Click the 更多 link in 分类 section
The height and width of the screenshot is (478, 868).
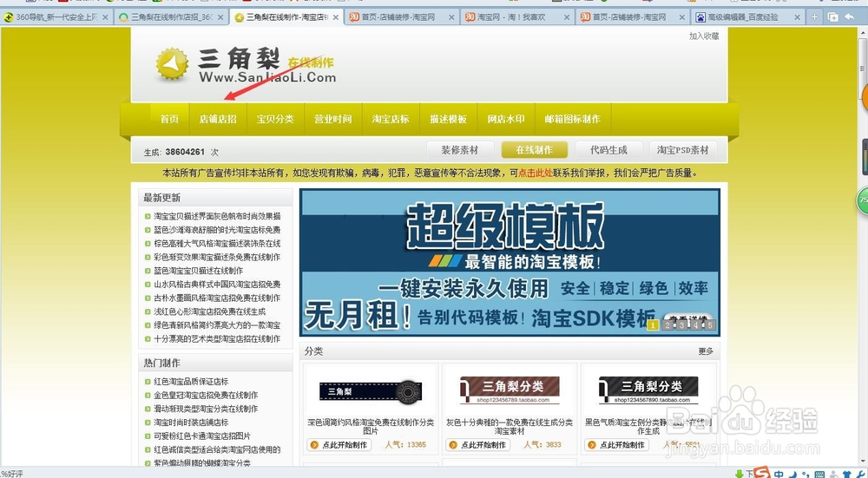coord(706,351)
